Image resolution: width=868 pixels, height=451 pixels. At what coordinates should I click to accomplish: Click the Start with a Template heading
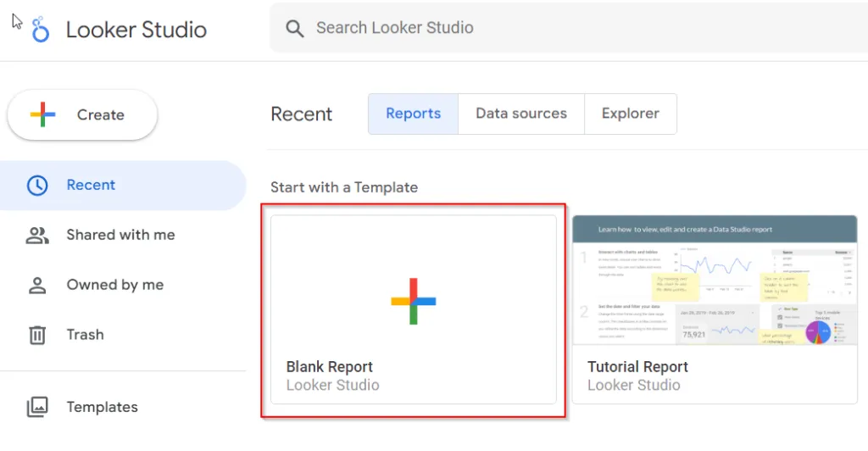(x=344, y=187)
